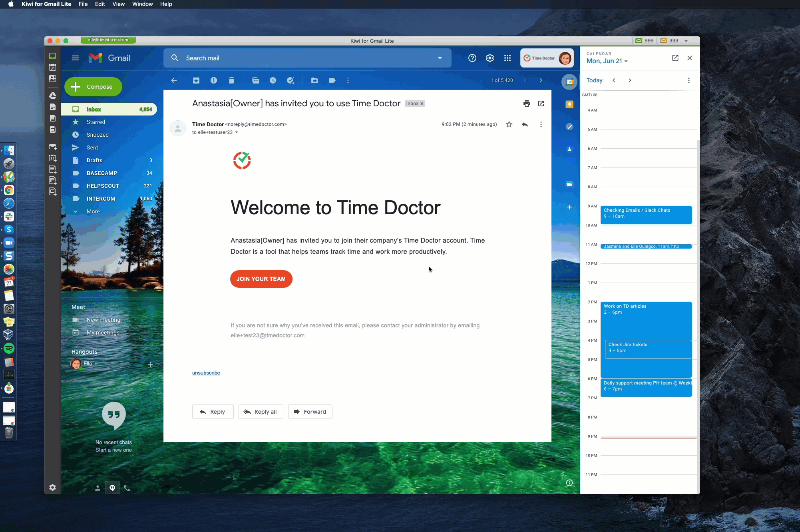Close the calendar side panel
Viewport: 800px width, 532px height.
tap(690, 58)
